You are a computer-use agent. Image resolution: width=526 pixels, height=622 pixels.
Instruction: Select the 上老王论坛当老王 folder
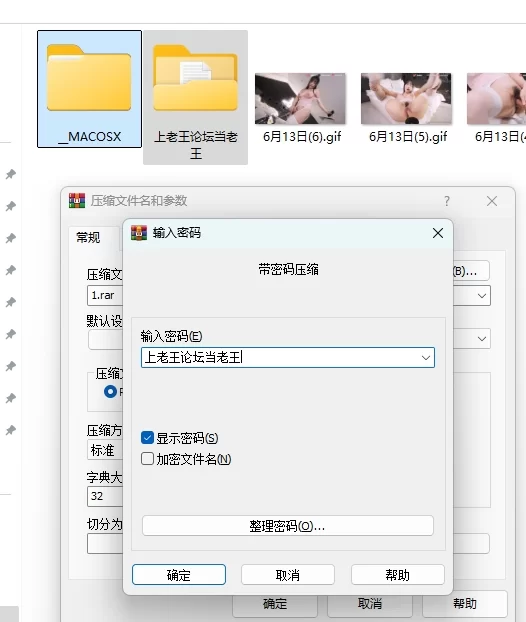point(196,97)
